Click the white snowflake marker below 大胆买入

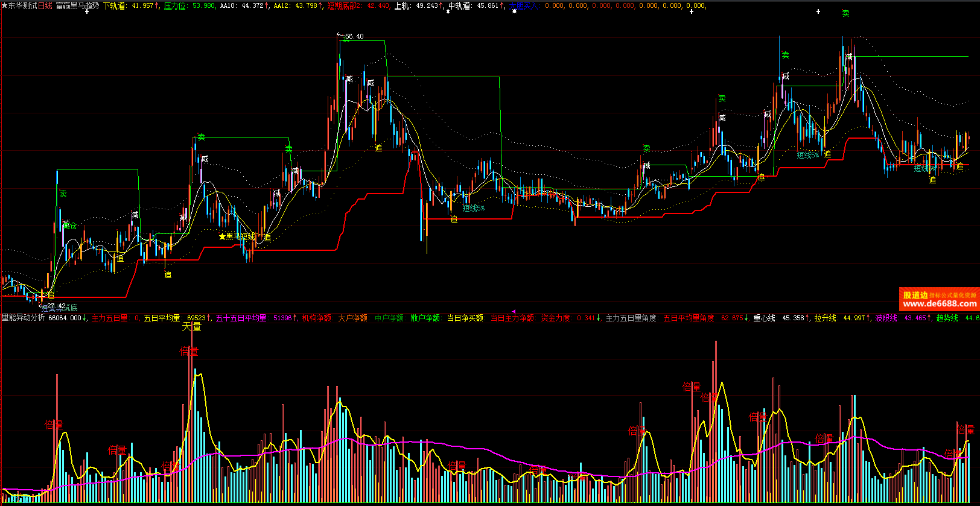[x=514, y=11]
